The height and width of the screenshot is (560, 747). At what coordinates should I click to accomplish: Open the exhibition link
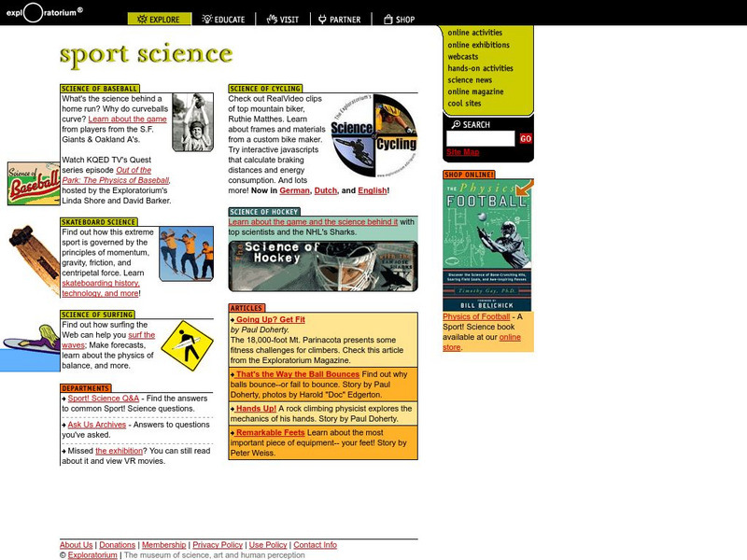(x=120, y=451)
